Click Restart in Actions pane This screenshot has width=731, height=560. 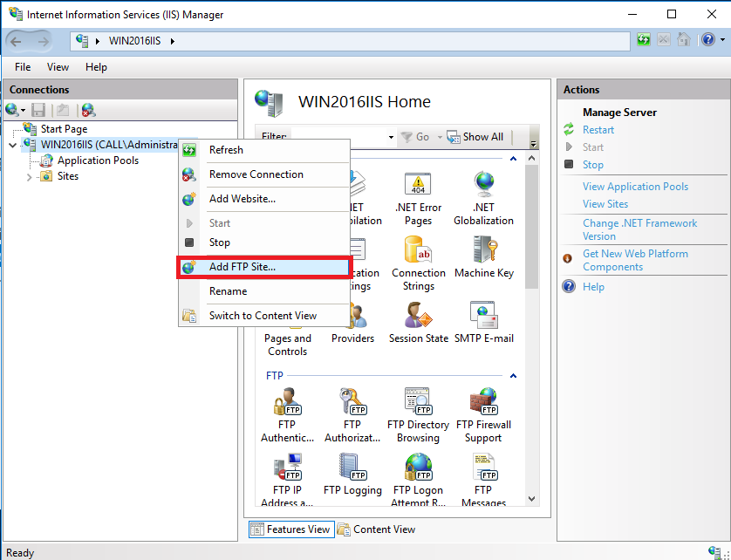598,130
